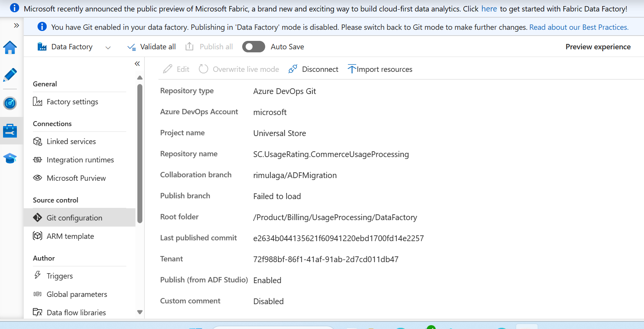Click the side panel scroll down arrow
Viewport: 644px width, 329px height.
tap(140, 312)
